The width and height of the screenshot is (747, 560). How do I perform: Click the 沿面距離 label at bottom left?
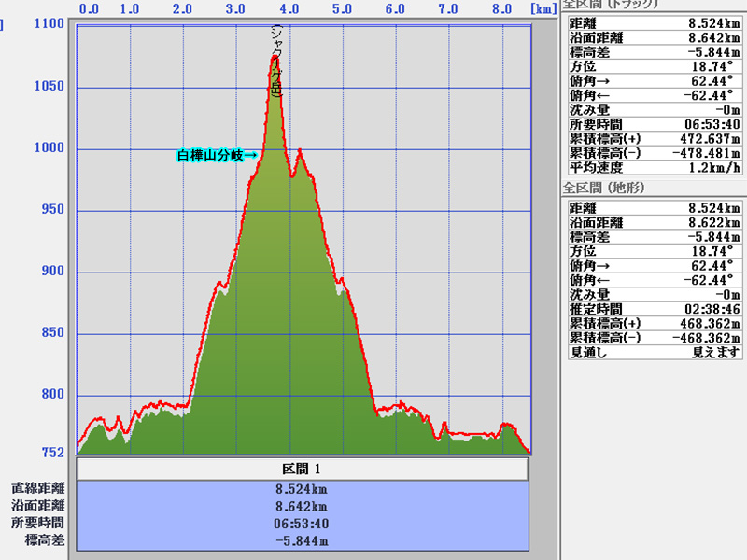coord(38,505)
